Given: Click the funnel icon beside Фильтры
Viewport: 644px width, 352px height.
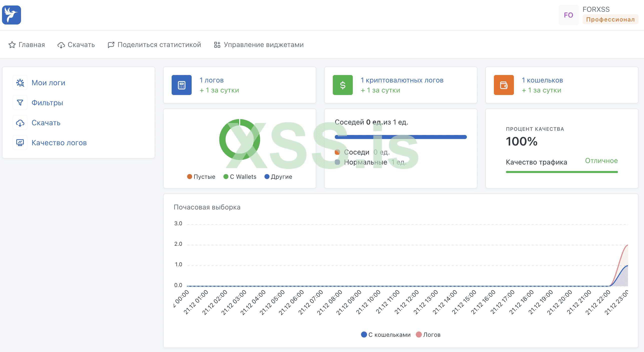Looking at the screenshot, I should (20, 103).
